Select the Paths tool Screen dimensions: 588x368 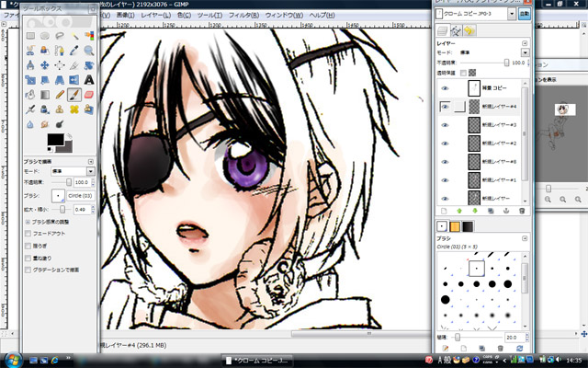coord(60,51)
